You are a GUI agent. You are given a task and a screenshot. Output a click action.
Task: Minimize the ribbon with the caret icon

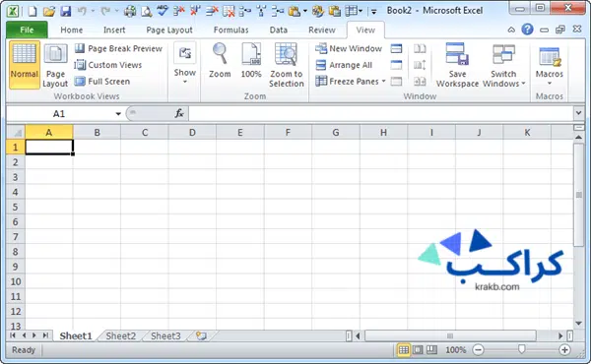(511, 30)
